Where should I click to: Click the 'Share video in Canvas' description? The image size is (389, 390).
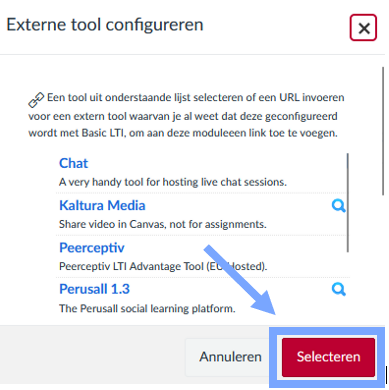163,224
